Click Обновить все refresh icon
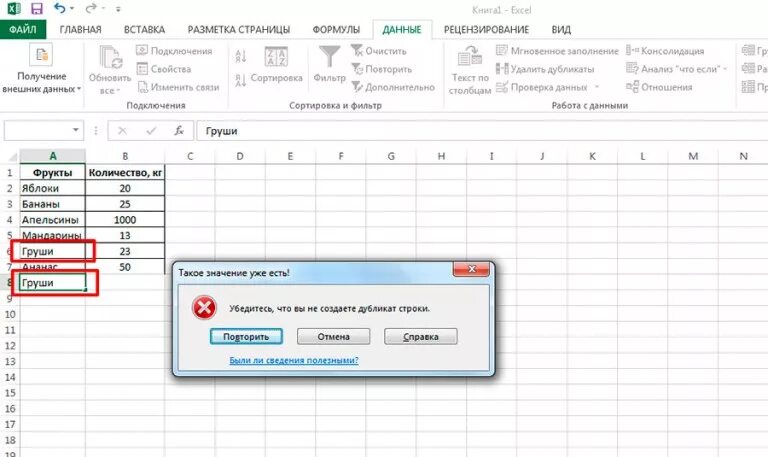Viewport: 768px width, 457px height. click(111, 56)
